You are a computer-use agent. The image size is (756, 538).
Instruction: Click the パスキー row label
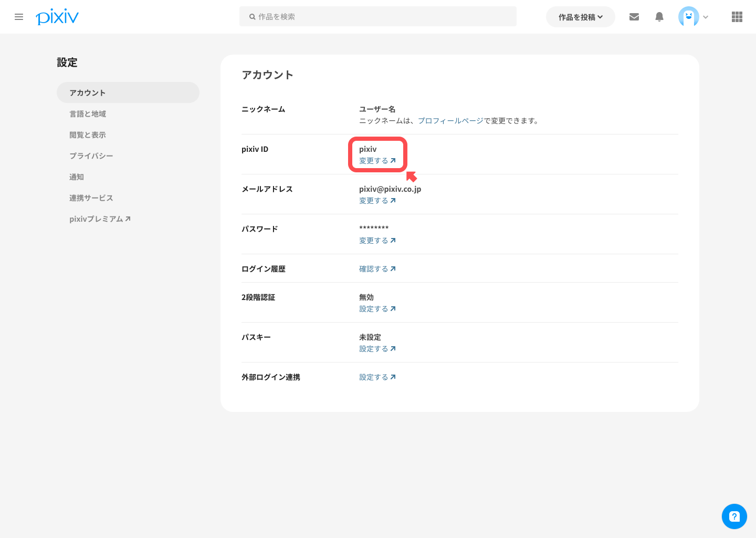256,337
